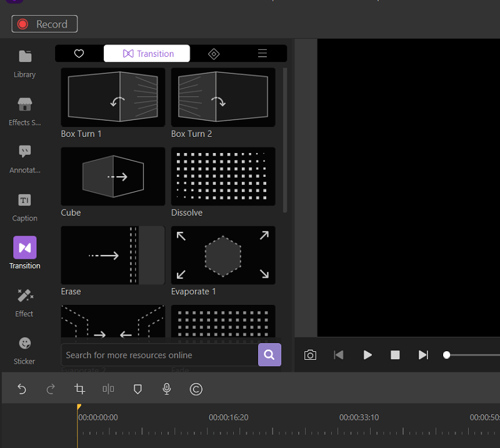This screenshot has height=448, width=500.
Task: Select the Dissolve transition thumbnail
Action: 223,176
